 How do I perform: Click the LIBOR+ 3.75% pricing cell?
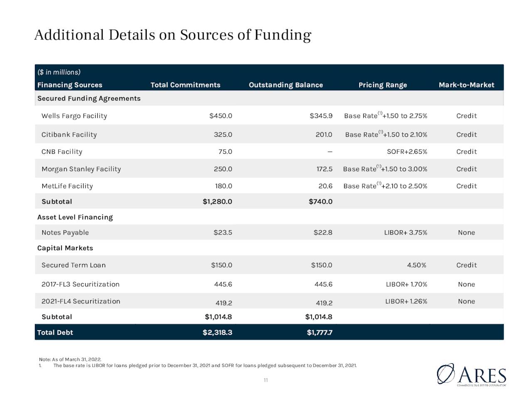406,233
